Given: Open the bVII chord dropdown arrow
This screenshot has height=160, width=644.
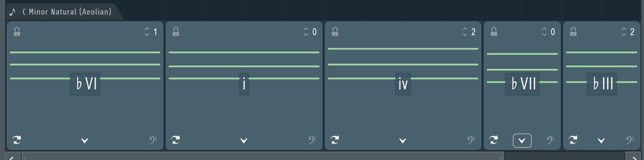Looking at the screenshot, I should click(x=522, y=141).
